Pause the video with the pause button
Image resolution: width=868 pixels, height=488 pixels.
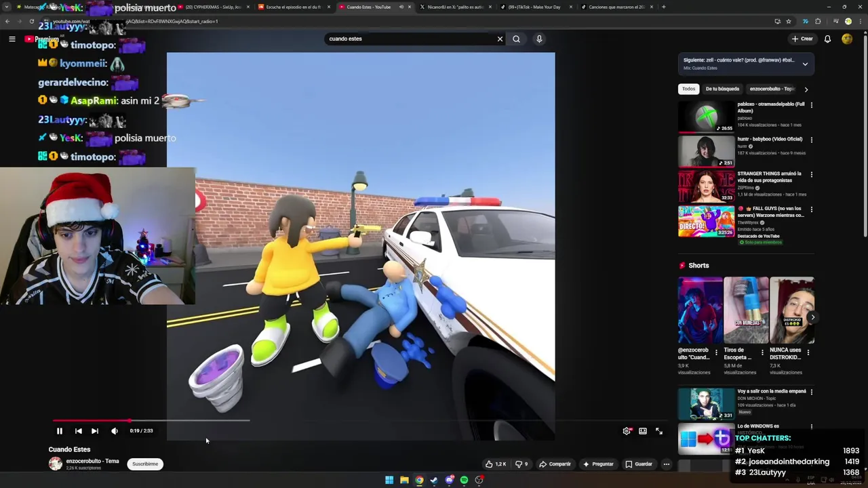pos(59,431)
